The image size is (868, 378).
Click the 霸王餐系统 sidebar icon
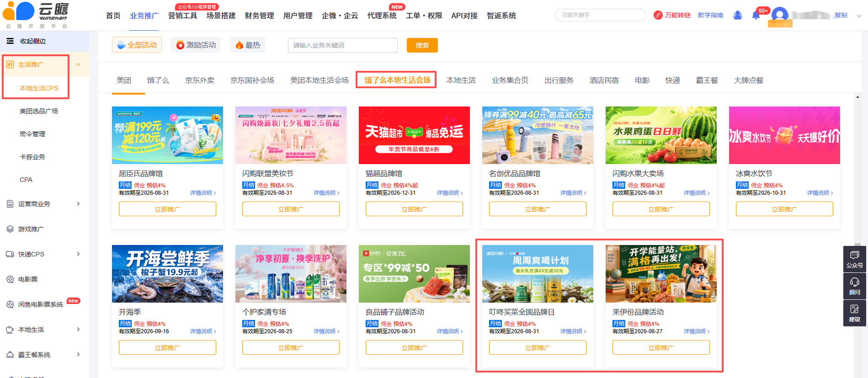tap(10, 355)
